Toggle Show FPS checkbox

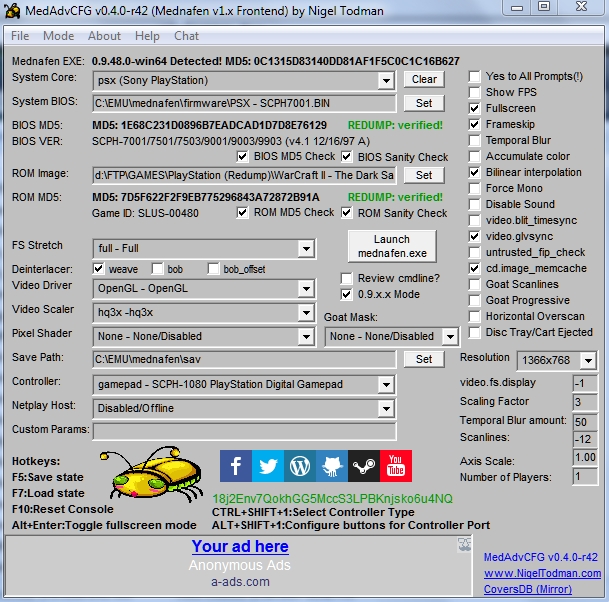475,92
